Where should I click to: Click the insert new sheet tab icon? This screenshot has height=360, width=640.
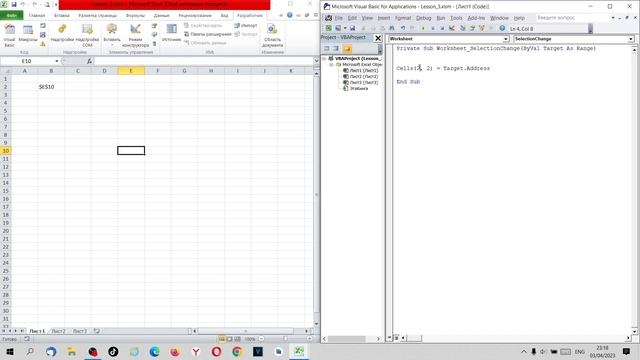coord(97,331)
